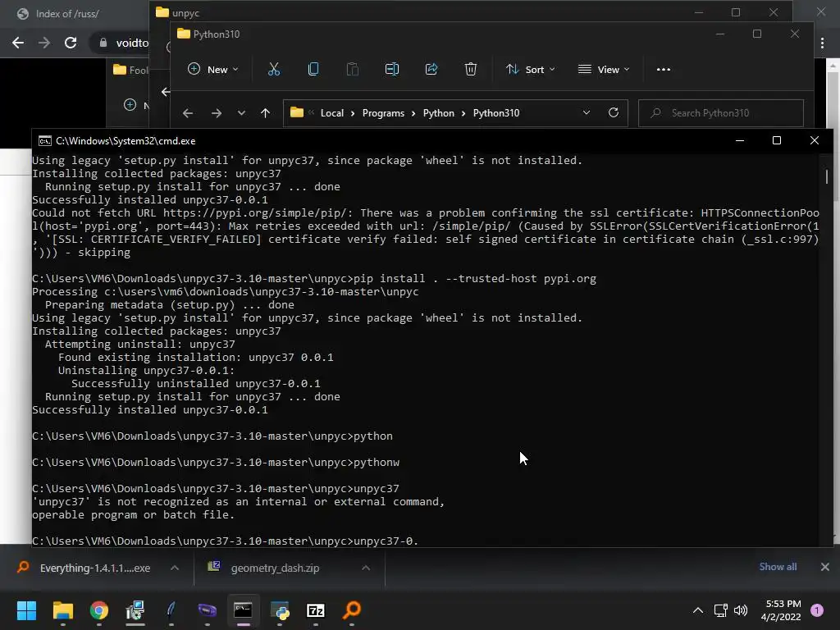Open the New menu in Python310 Explorer
This screenshot has height=630, width=840.
click(x=213, y=69)
